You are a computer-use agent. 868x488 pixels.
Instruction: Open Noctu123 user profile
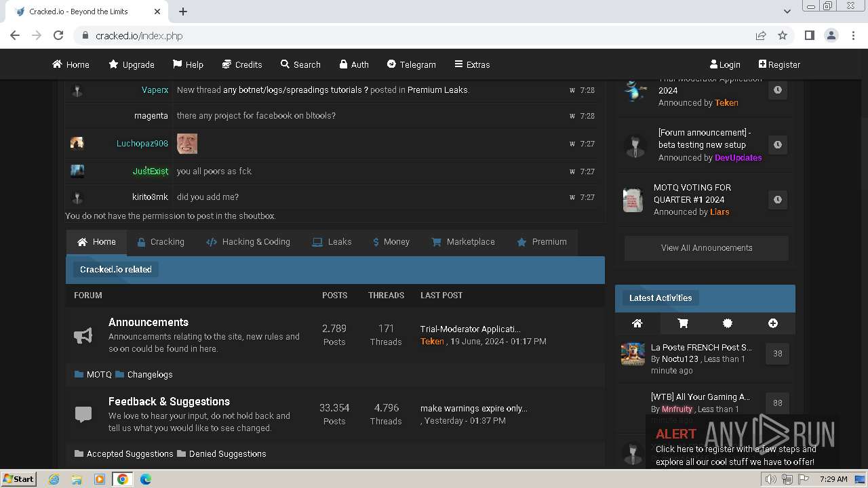(x=680, y=359)
